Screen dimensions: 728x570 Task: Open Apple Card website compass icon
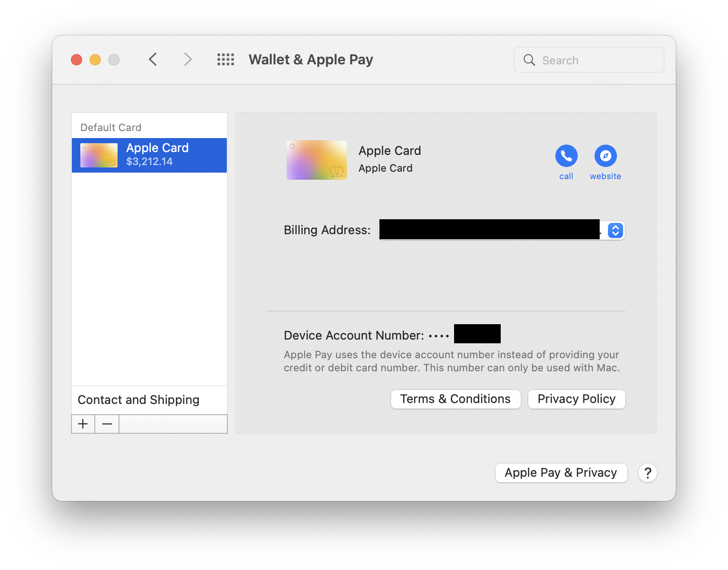pos(605,156)
